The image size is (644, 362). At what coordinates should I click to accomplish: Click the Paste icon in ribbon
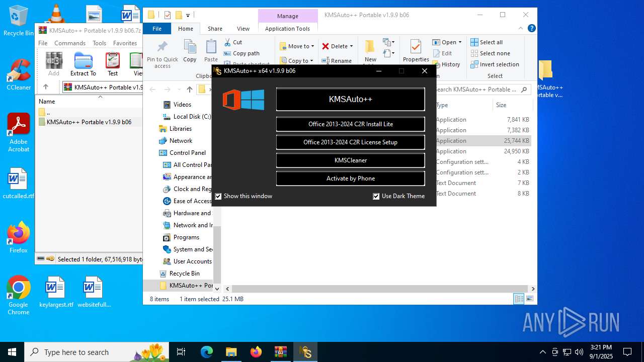click(x=211, y=51)
